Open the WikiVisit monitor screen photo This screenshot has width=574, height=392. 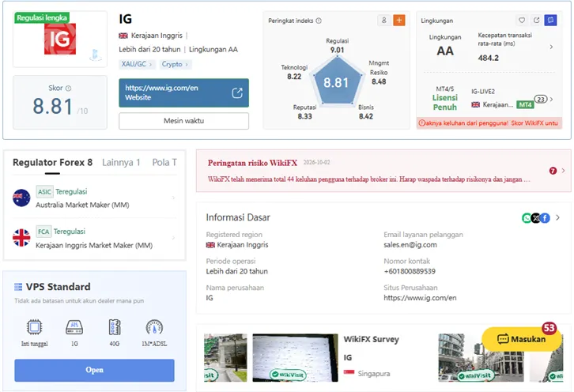pyautogui.click(x=295, y=357)
